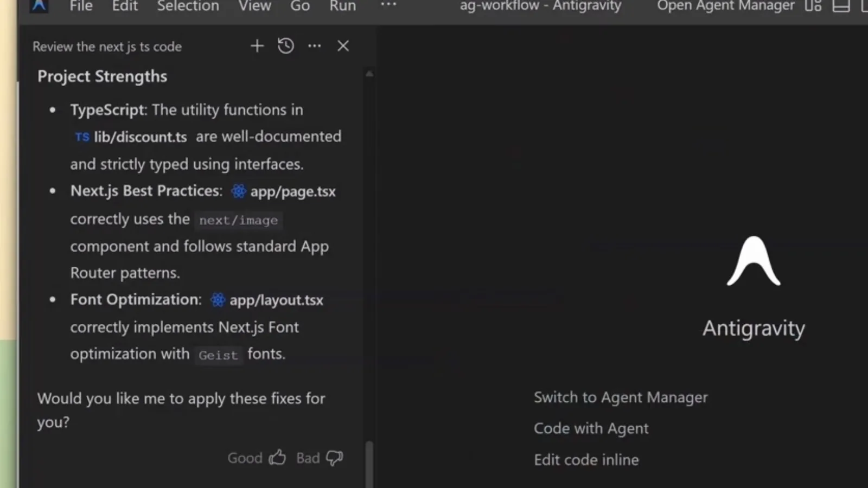The image size is (868, 488).
Task: Click the Project Strengths heading
Action: pyautogui.click(x=102, y=76)
